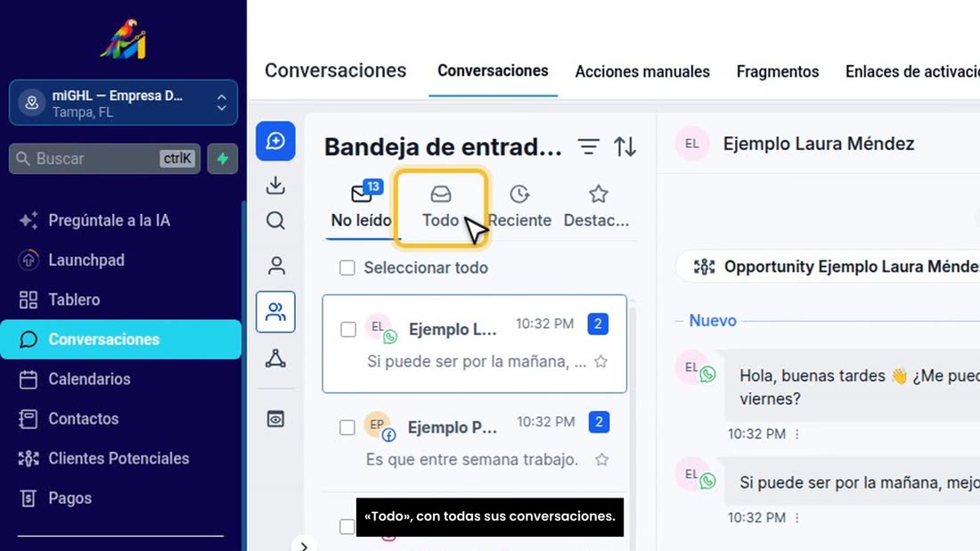Open the inbox filter lines icon
Image resolution: width=980 pixels, height=551 pixels.
tap(588, 147)
